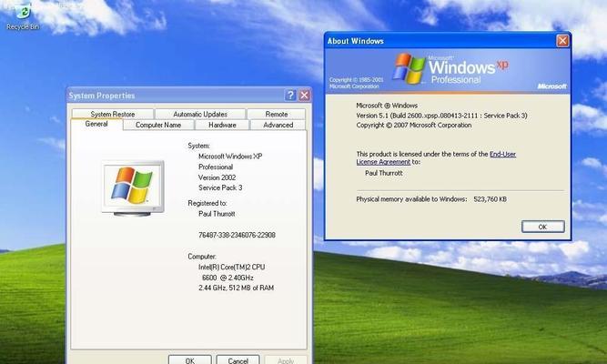607x364 pixels.
Task: Click 'Intel(R) Core(TM)2 CPU' text
Action: point(231,267)
